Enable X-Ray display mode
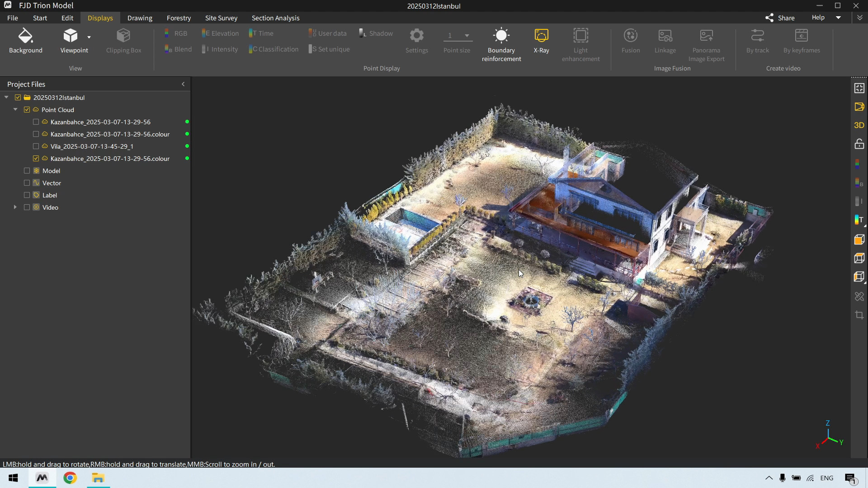Screen dimensions: 868x488 (541, 41)
